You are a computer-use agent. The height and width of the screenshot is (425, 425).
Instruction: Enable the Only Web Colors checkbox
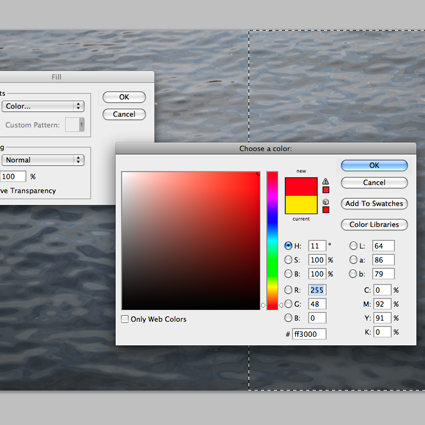point(125,319)
